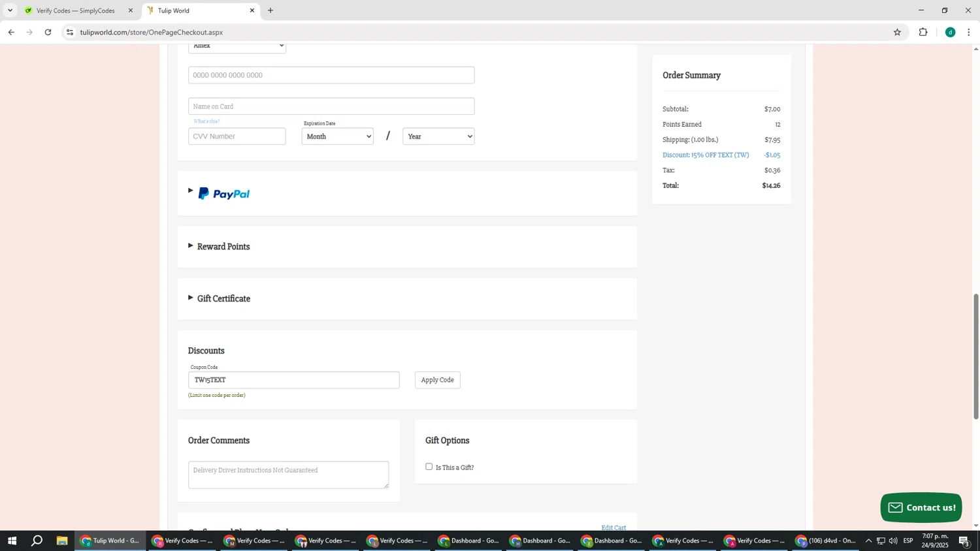
Task: Click the $14.26 order total
Action: [771, 186]
